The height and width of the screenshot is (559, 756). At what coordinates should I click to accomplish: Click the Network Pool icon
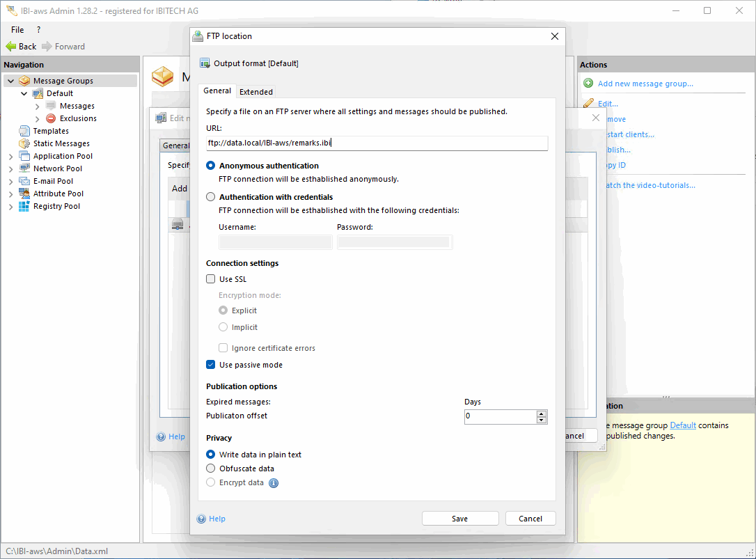pos(24,168)
